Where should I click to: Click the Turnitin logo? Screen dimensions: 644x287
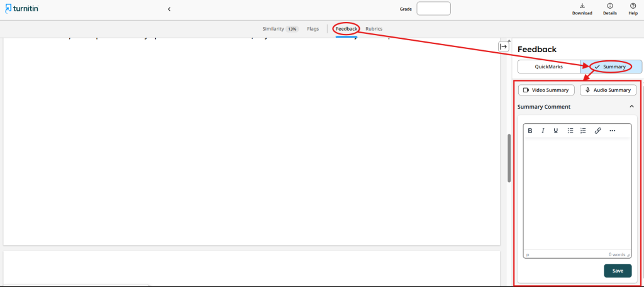pyautogui.click(x=22, y=8)
